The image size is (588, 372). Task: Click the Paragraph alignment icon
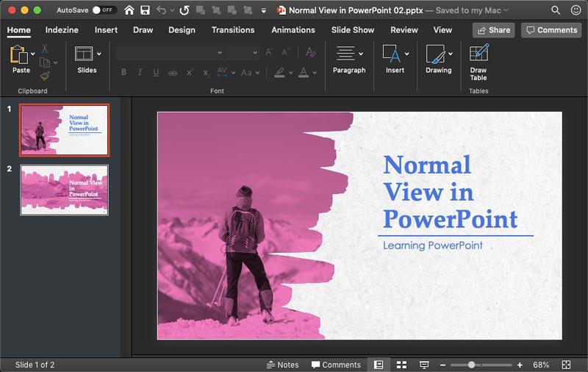pos(345,53)
